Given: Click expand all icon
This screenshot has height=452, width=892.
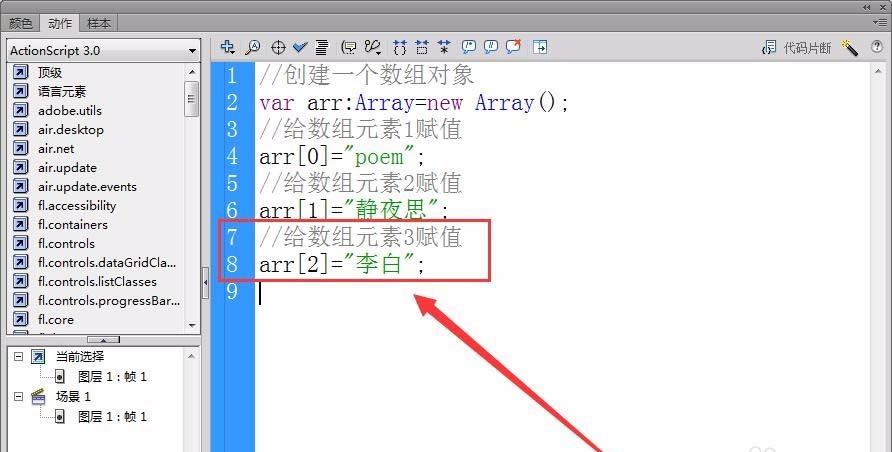Looking at the screenshot, I should coord(444,48).
